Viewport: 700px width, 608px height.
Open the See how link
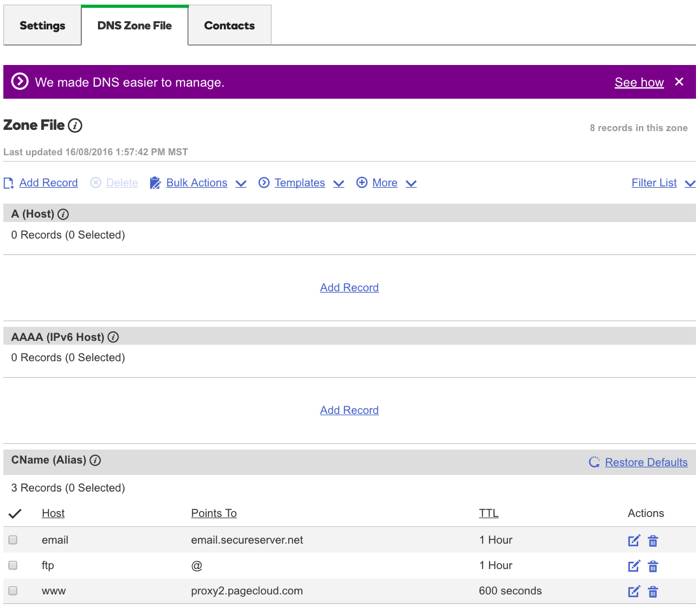[639, 82]
